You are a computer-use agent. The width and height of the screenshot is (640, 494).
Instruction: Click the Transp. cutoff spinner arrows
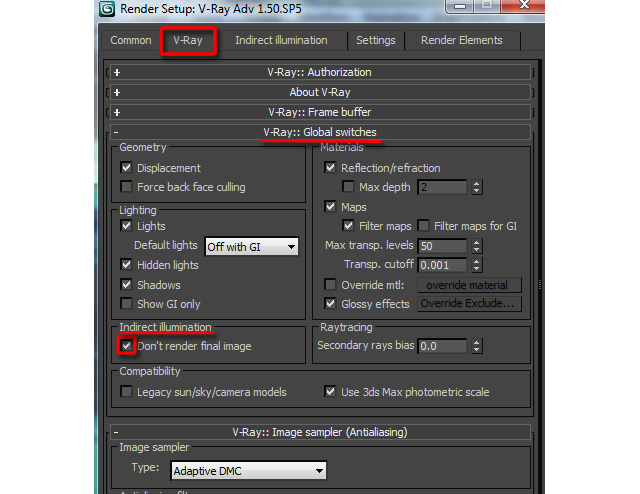tap(477, 265)
